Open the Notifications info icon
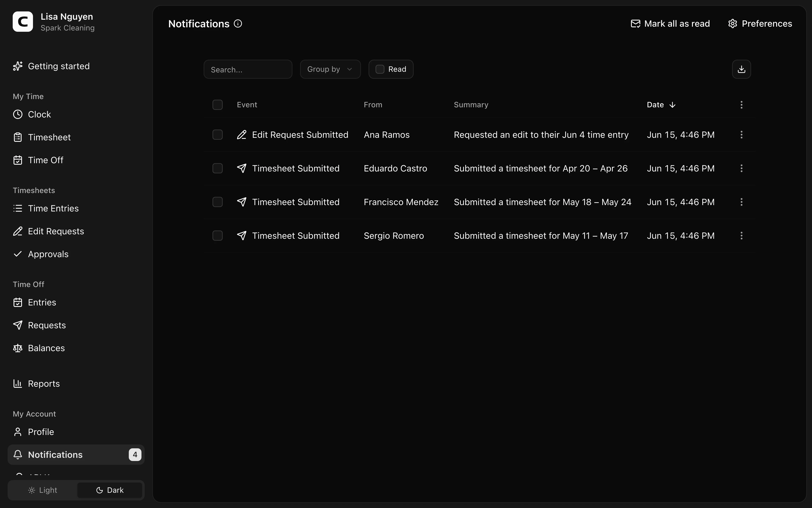The image size is (812, 508). point(238,23)
